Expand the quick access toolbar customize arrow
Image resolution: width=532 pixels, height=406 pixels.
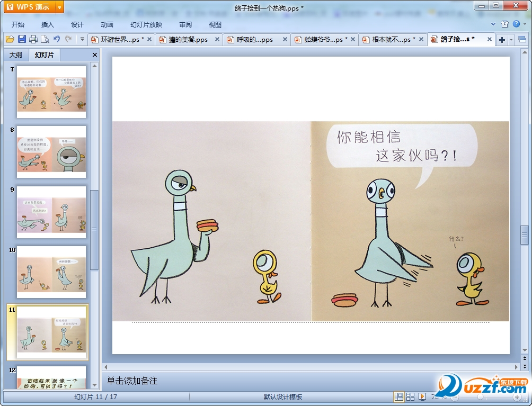[x=82, y=39]
